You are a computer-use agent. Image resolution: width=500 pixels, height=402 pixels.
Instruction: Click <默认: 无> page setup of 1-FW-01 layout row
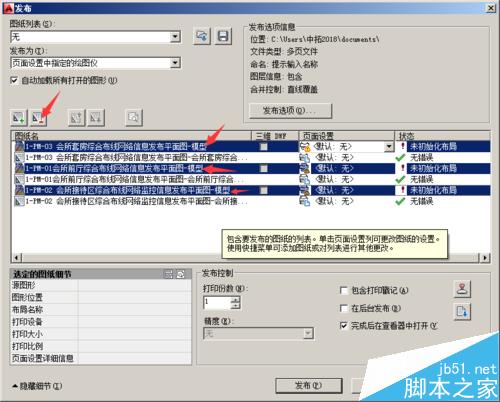point(334,180)
